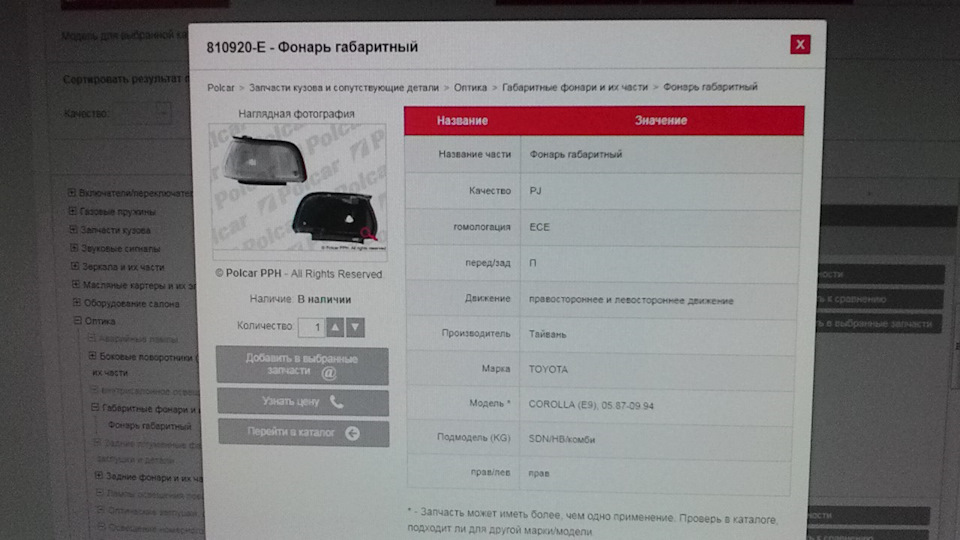Viewport: 960px width, 540px height.
Task: Select 'Фонарь габаритный' in the background tree
Action: tap(149, 426)
